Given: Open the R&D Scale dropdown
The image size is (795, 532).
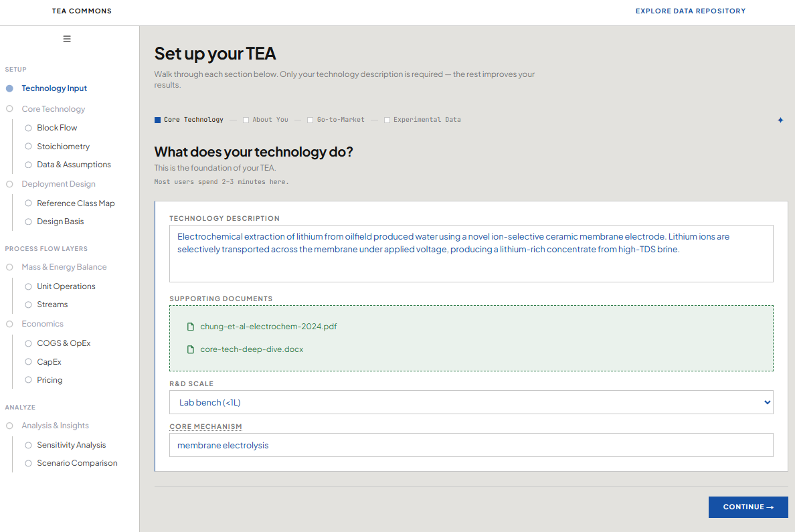Looking at the screenshot, I should tap(471, 402).
